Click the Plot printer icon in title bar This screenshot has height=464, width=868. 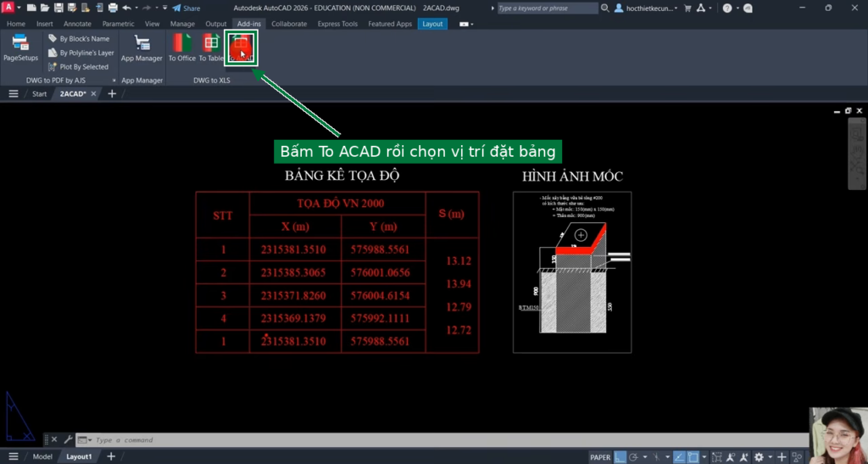pyautogui.click(x=113, y=8)
